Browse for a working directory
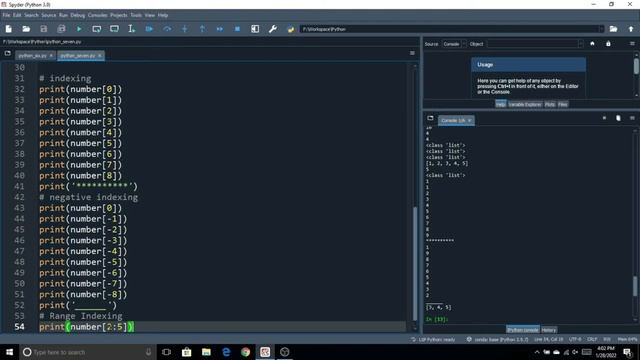 pos(613,29)
